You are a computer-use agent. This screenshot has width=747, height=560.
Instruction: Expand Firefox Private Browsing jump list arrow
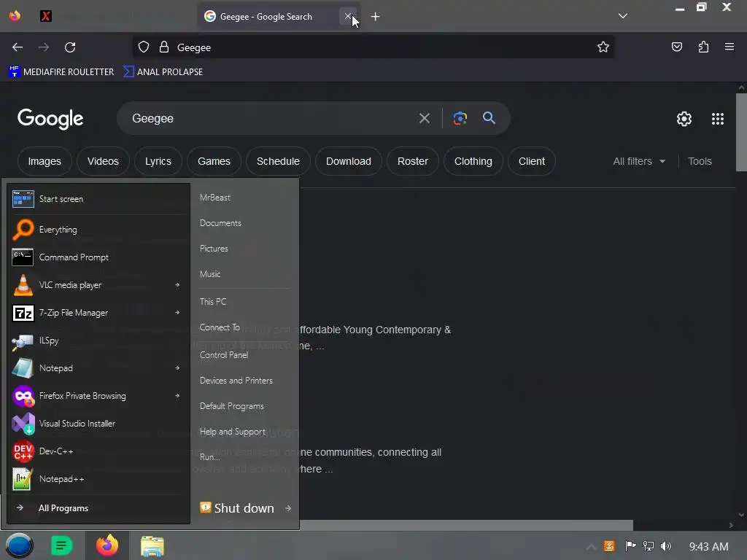point(177,395)
